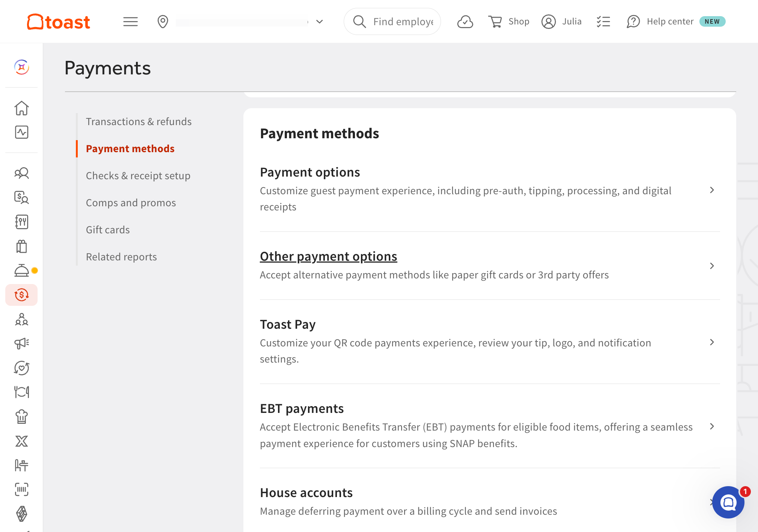Open the menu utensils sidebar icon

pos(22,222)
